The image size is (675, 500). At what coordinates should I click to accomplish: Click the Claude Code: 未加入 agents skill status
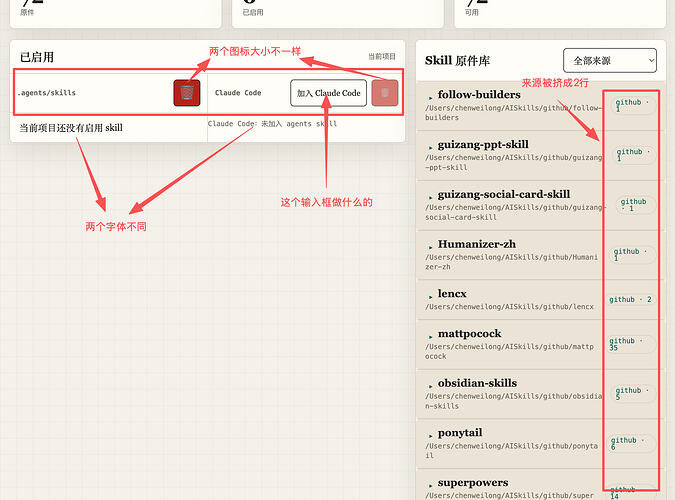(272, 124)
